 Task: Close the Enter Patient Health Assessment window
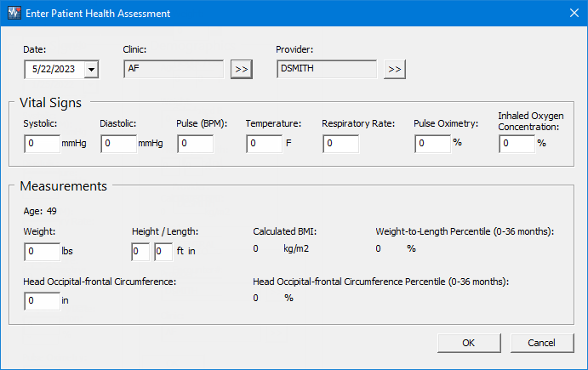[x=574, y=13]
